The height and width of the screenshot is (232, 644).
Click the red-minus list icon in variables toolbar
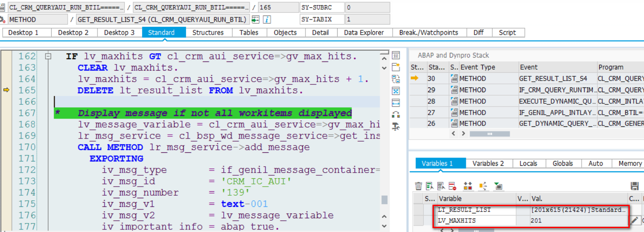coord(452,186)
